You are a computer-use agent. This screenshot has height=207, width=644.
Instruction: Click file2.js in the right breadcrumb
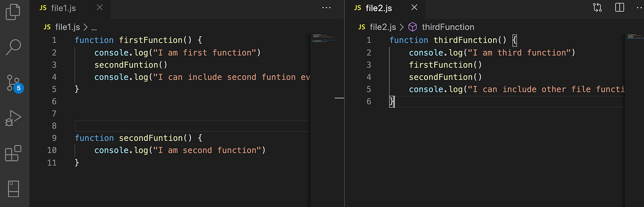pos(383,27)
